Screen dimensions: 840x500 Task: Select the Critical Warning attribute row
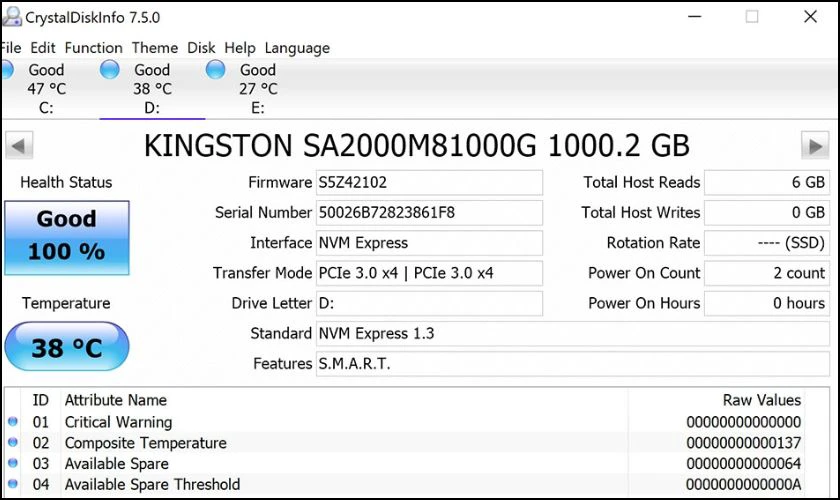(x=404, y=422)
